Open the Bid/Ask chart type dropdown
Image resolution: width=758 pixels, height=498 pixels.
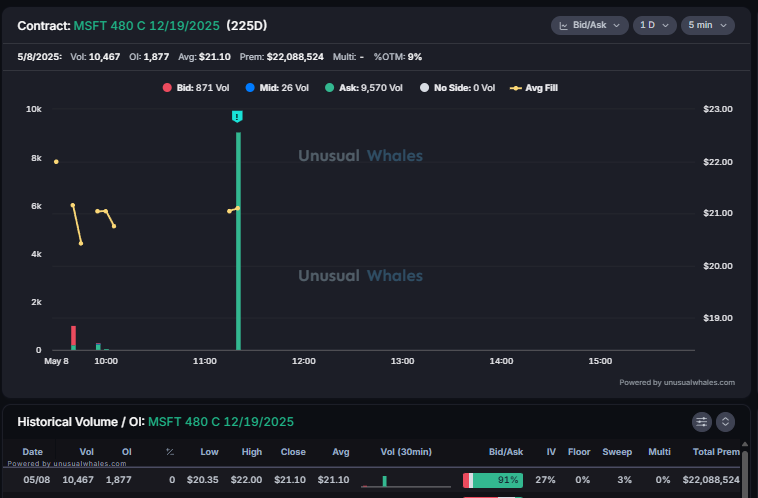[x=589, y=26]
